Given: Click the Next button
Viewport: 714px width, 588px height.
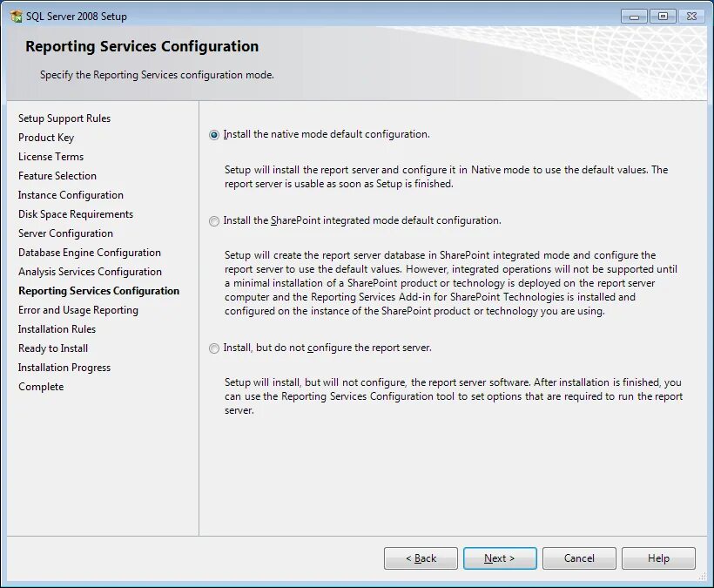Looking at the screenshot, I should [x=500, y=558].
